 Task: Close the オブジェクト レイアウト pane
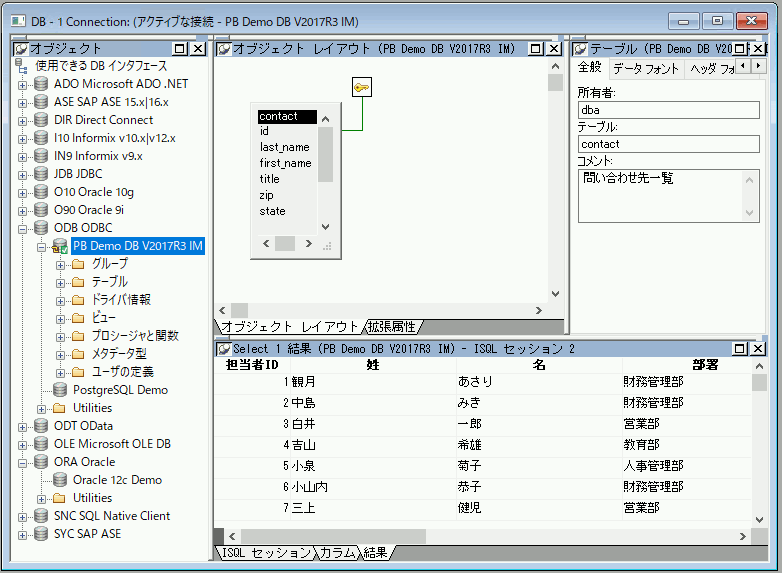tap(555, 48)
